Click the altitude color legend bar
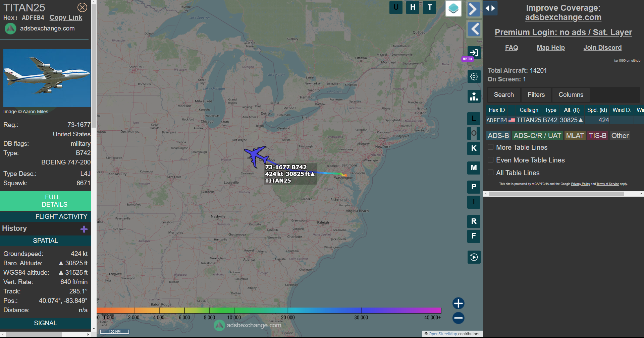The width and height of the screenshot is (644, 338). pos(269,311)
